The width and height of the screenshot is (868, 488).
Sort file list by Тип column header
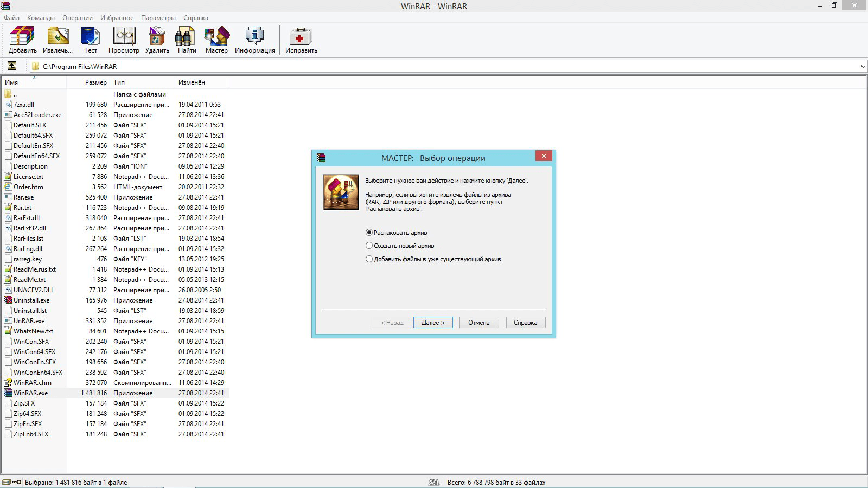click(143, 82)
